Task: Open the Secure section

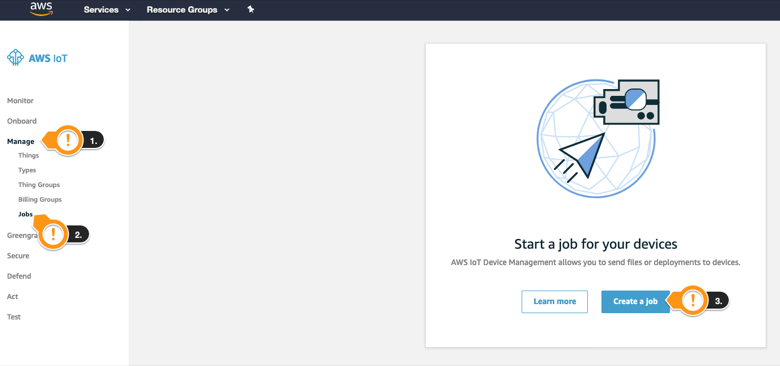Action: (18, 256)
